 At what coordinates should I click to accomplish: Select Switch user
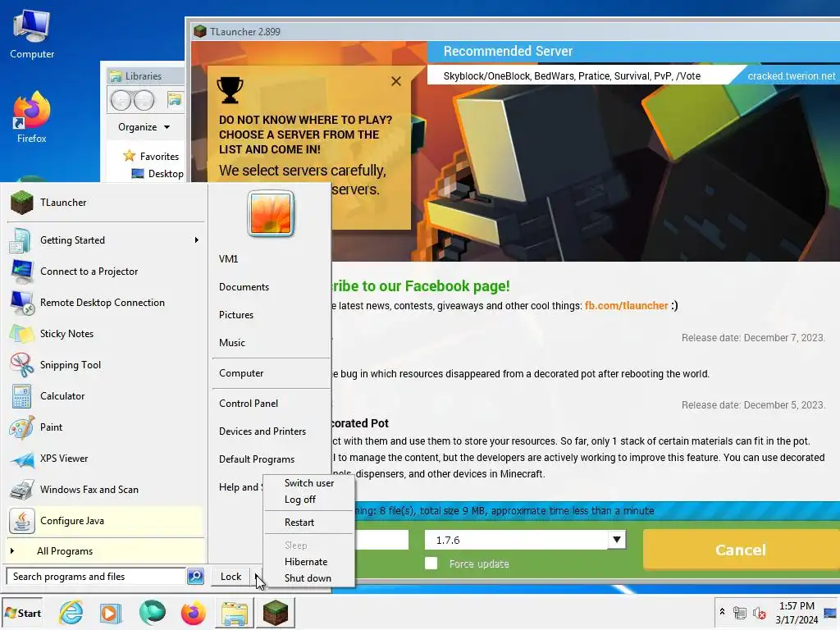[x=309, y=482]
